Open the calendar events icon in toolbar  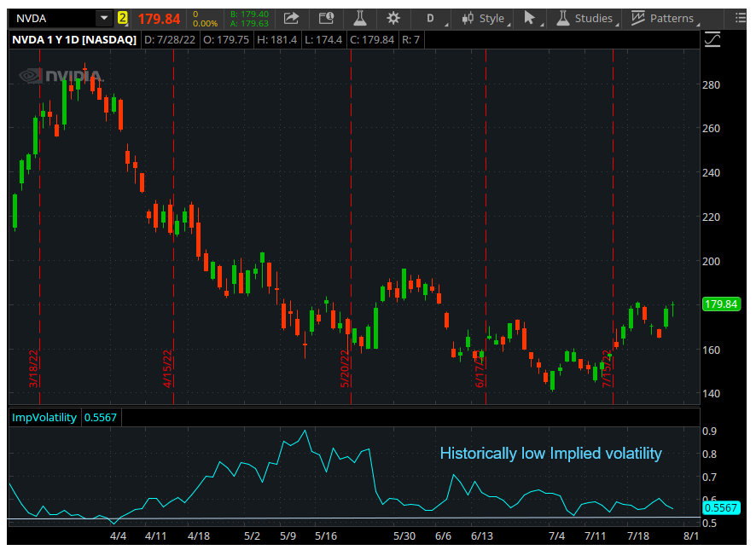(327, 19)
